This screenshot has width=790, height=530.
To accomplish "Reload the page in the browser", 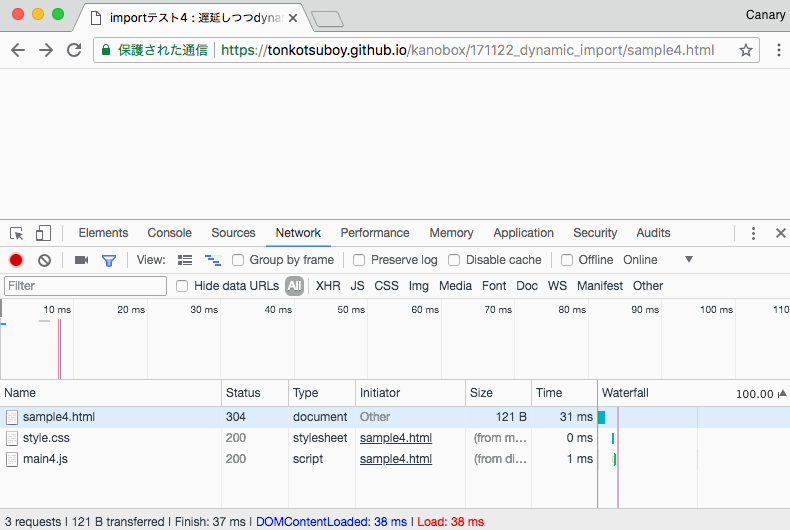I will pos(74,50).
